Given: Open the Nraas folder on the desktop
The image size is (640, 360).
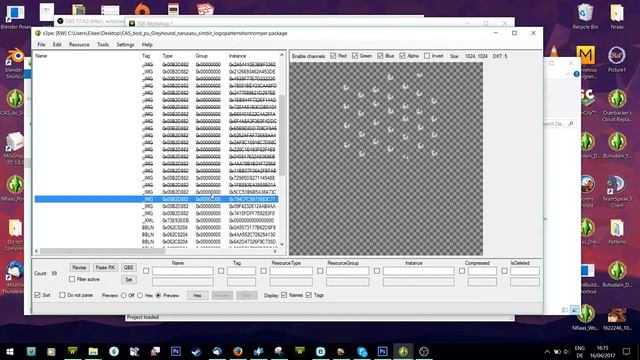Looking at the screenshot, I should (617, 16).
